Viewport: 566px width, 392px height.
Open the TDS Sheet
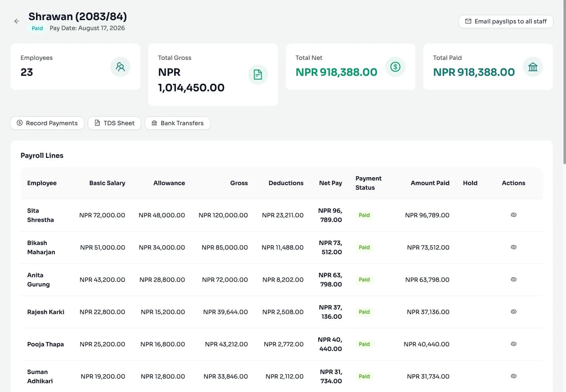click(114, 123)
